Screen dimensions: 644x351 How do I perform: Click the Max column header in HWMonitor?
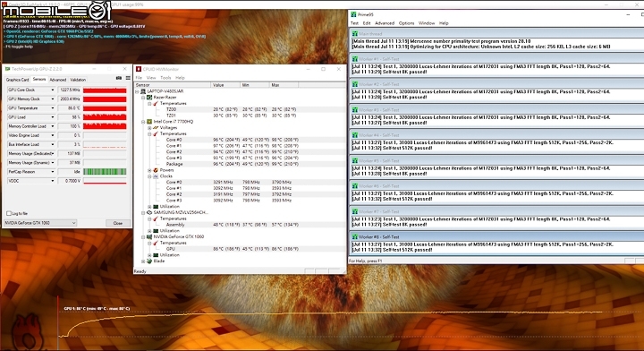click(284, 85)
